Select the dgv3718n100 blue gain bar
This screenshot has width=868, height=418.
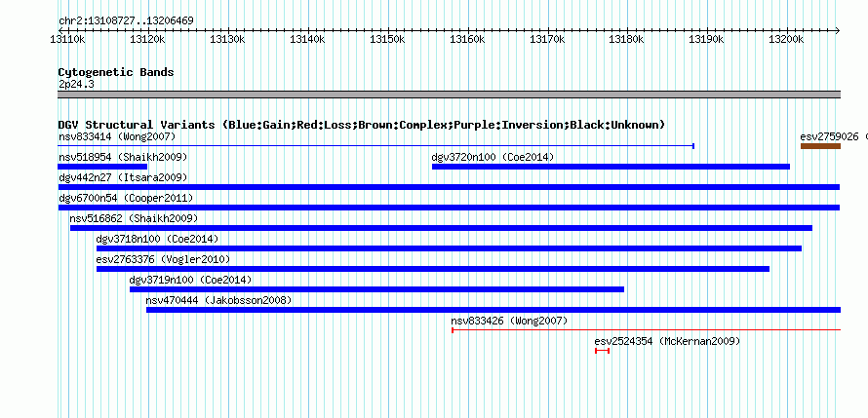[449, 248]
